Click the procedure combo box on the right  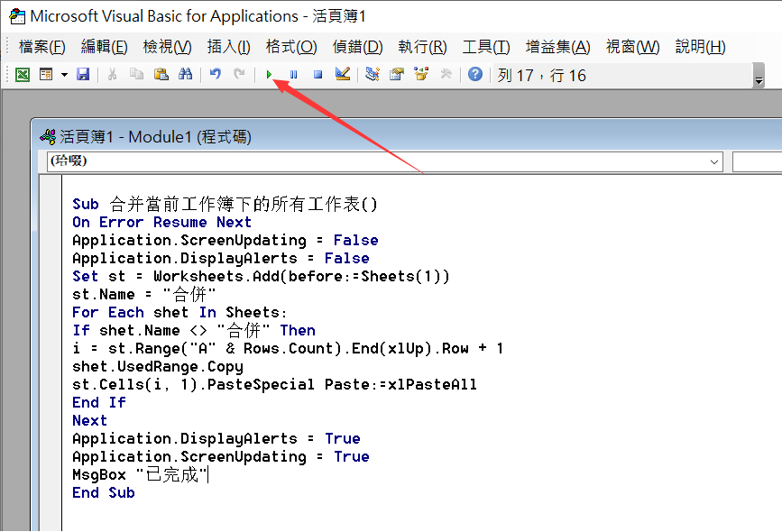(x=757, y=162)
